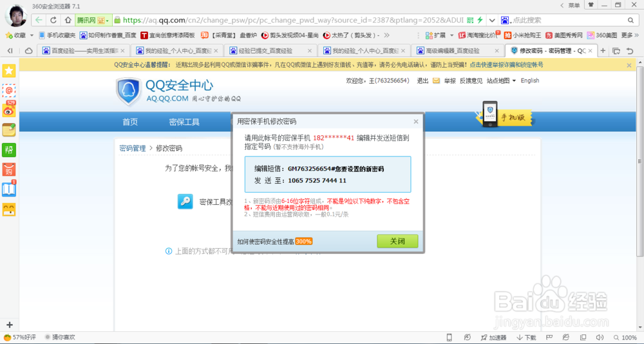Image resolution: width=644 pixels, height=344 pixels.
Task: Open the 宜尚创意烤漆隔板 bookmark
Action: click(167, 35)
